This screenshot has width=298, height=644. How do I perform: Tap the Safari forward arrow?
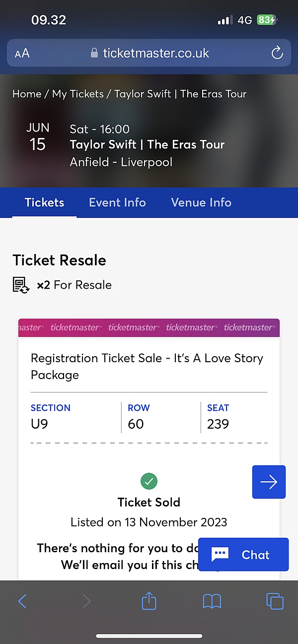(87, 602)
